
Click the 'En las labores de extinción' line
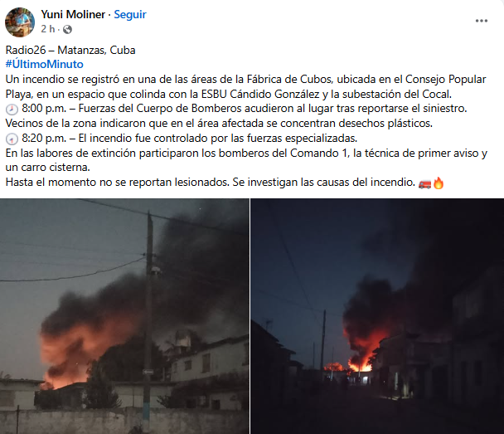pos(246,154)
